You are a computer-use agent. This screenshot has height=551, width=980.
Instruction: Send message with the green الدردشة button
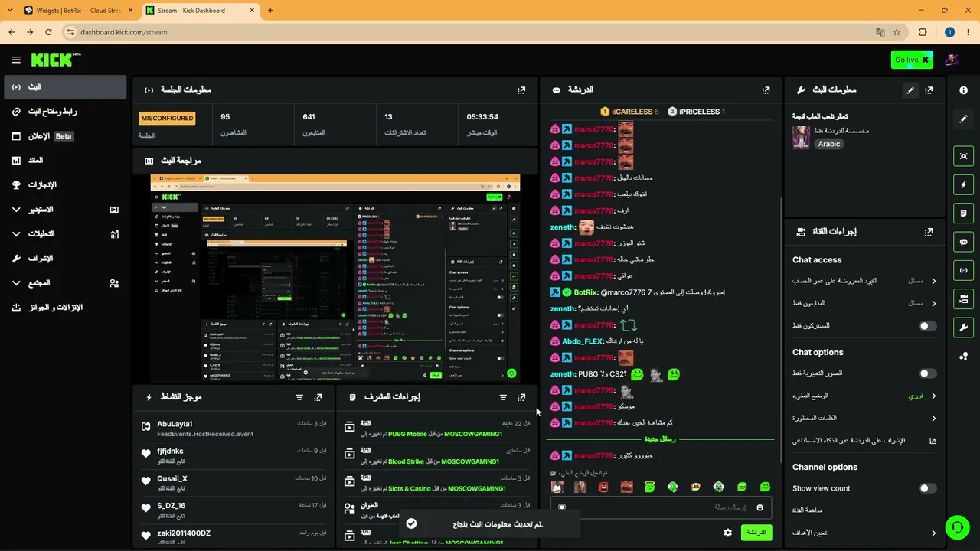756,533
